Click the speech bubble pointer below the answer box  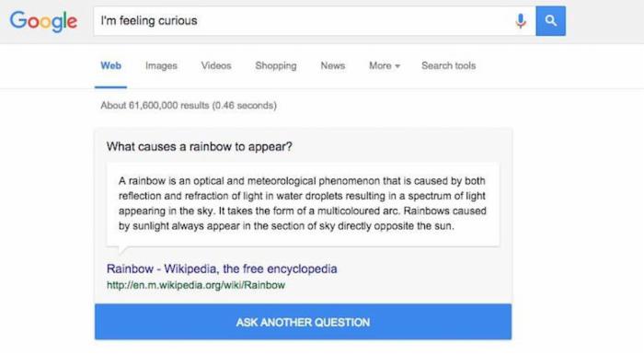coord(122,250)
